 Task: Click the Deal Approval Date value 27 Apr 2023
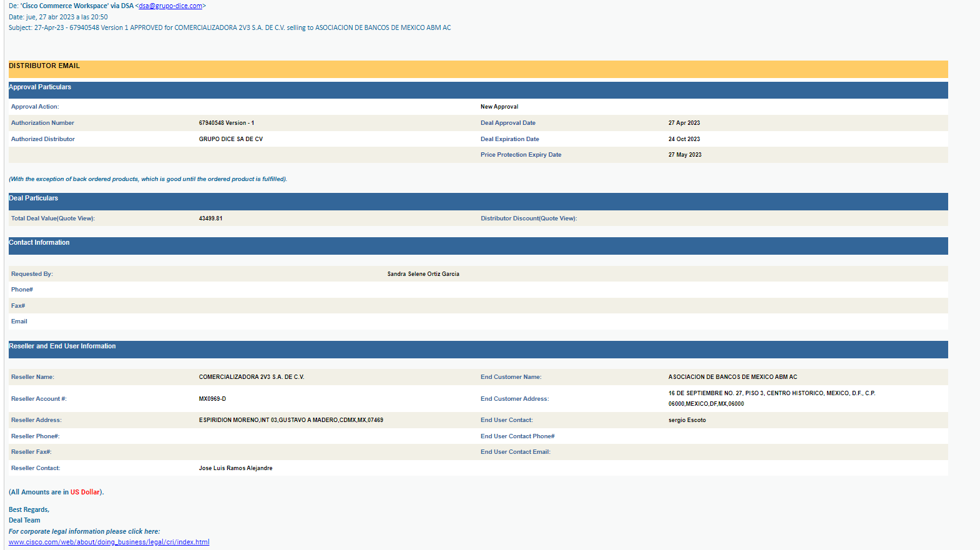point(684,123)
